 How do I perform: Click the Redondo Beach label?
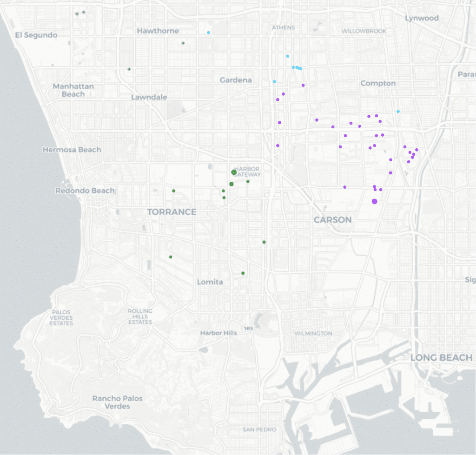point(85,191)
